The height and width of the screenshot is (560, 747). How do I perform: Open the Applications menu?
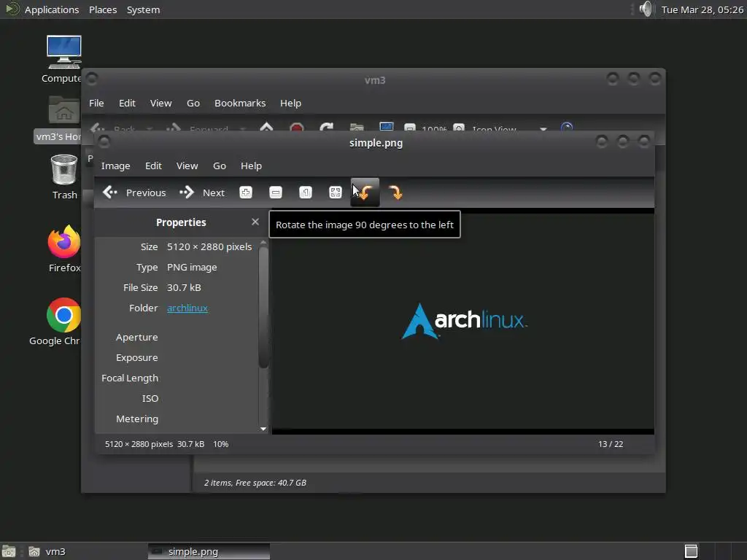52,9
